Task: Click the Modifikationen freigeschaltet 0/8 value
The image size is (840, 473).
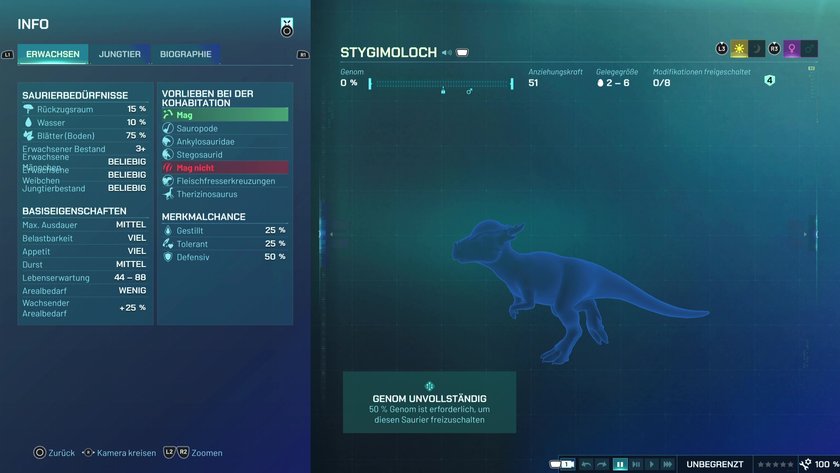Action: pyautogui.click(x=661, y=83)
